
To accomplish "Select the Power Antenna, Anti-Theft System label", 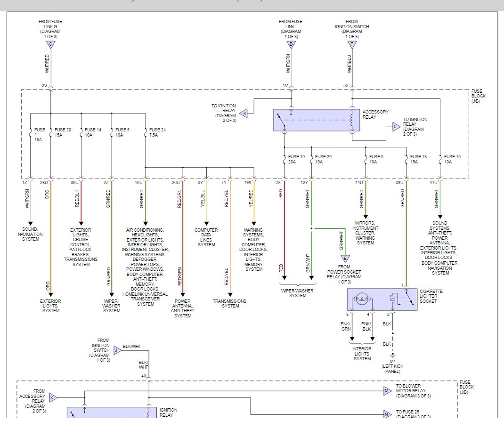I will pos(183,308).
